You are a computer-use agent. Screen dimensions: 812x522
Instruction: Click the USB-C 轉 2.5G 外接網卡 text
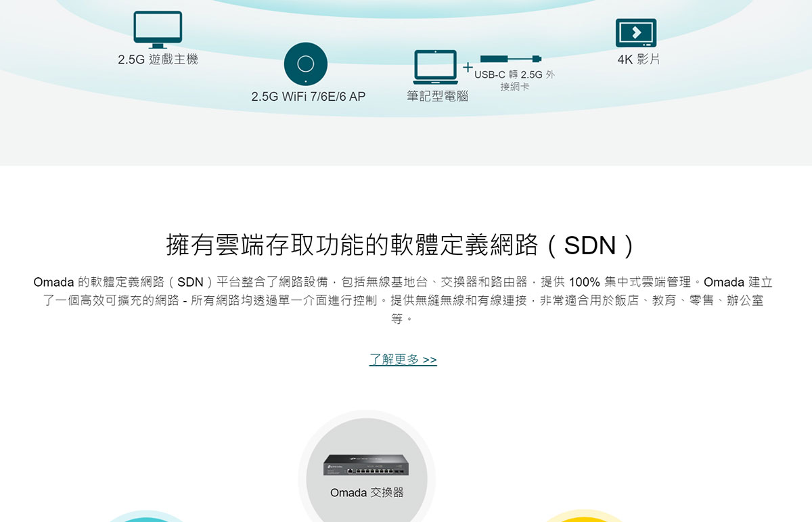coord(514,80)
